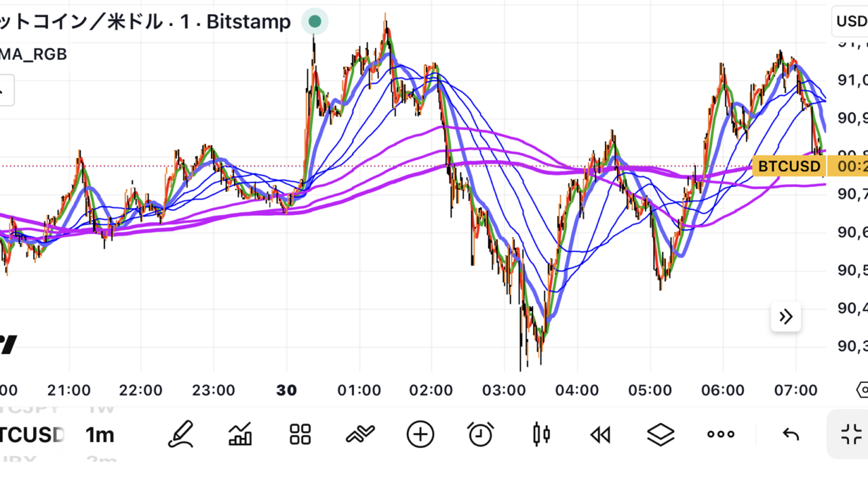Screen dimensions: 868x488
Task: Open the layers object tree icon
Action: (660, 434)
